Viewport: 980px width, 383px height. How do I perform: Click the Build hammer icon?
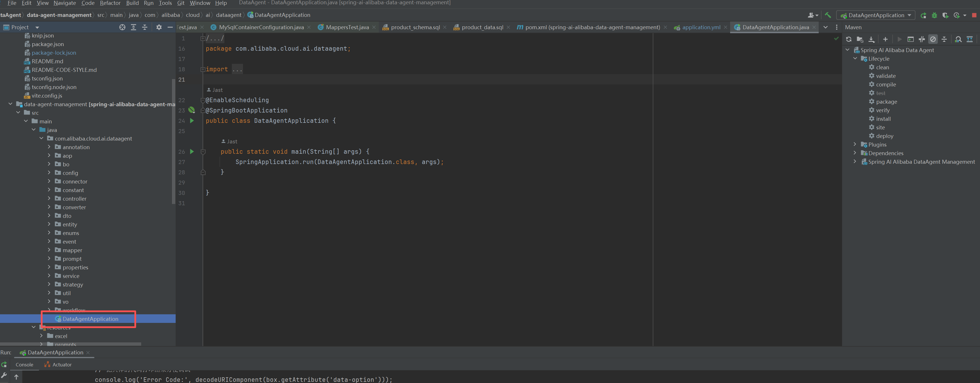[x=828, y=15]
